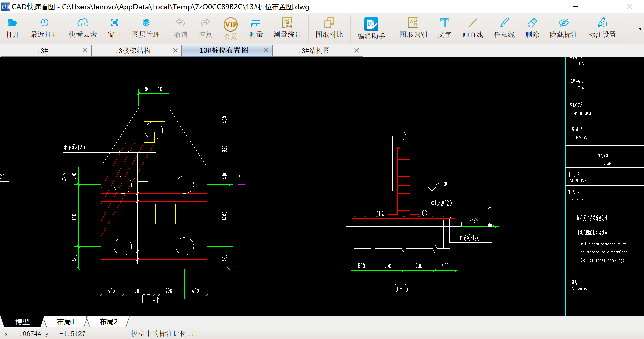Redo action with 恢复
Viewport: 644px width, 339px height.
[205, 28]
